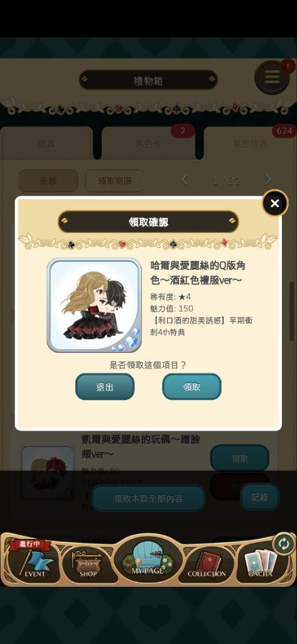Select the 全部 filter button
Screen dimensions: 297x644
(x=48, y=180)
